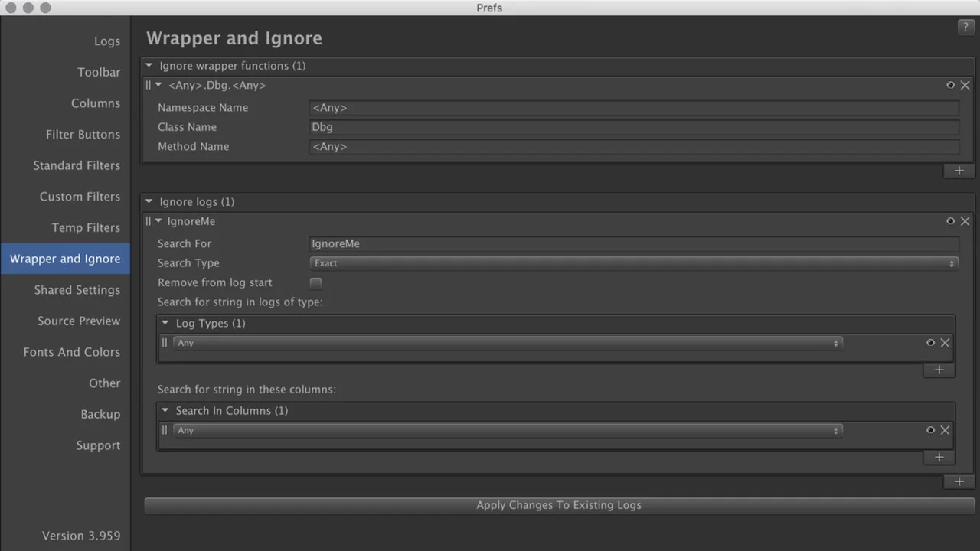Click the help question mark icon

(x=965, y=27)
